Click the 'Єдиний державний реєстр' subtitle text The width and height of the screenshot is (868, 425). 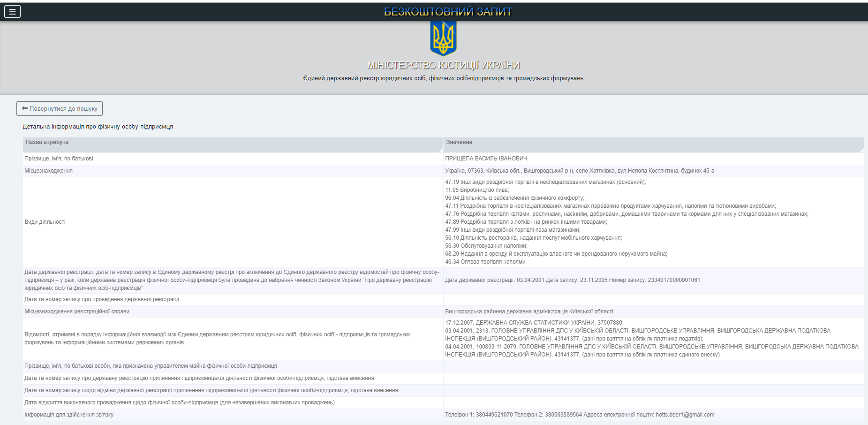tap(443, 78)
